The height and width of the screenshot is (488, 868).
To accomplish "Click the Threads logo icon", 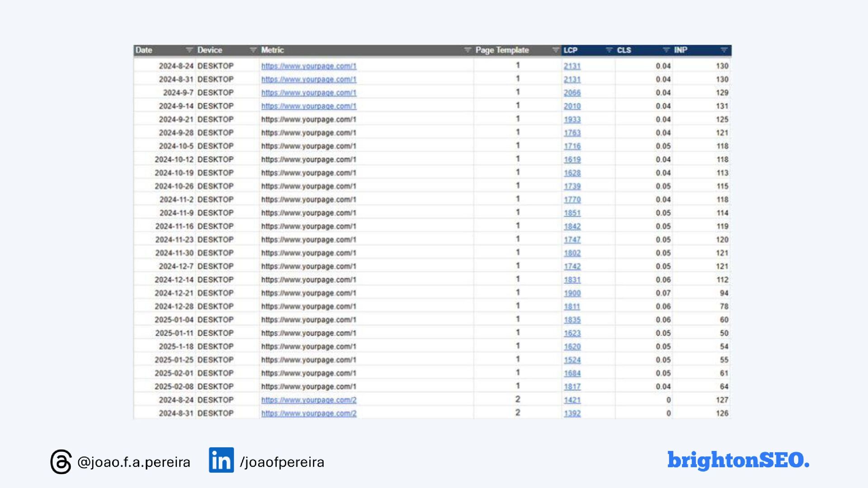I will tap(61, 461).
